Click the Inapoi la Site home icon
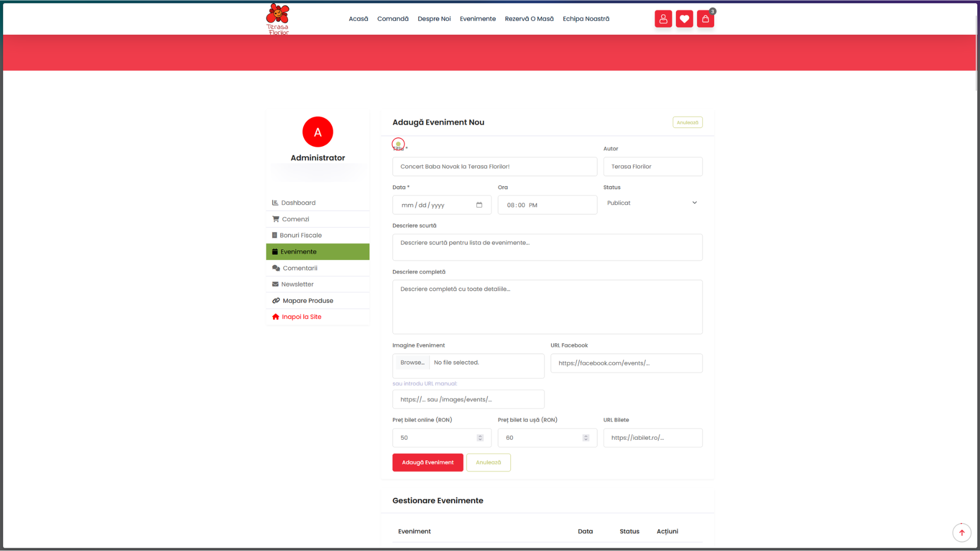980x551 pixels. pos(276,317)
